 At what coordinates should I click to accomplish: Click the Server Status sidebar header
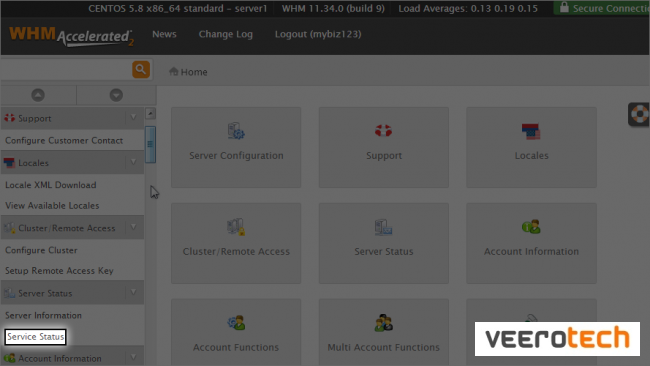(73, 293)
